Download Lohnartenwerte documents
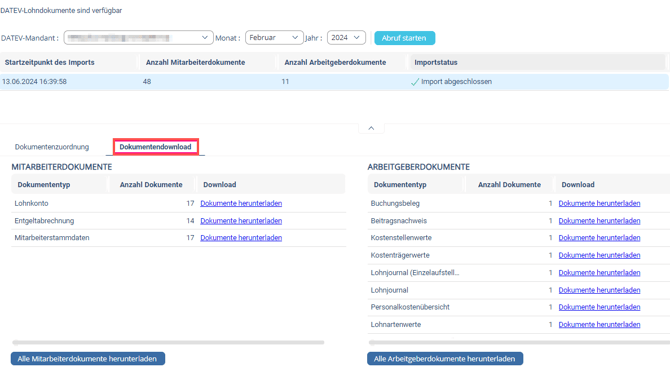Viewport: 670px width, 367px height. pos(599,324)
